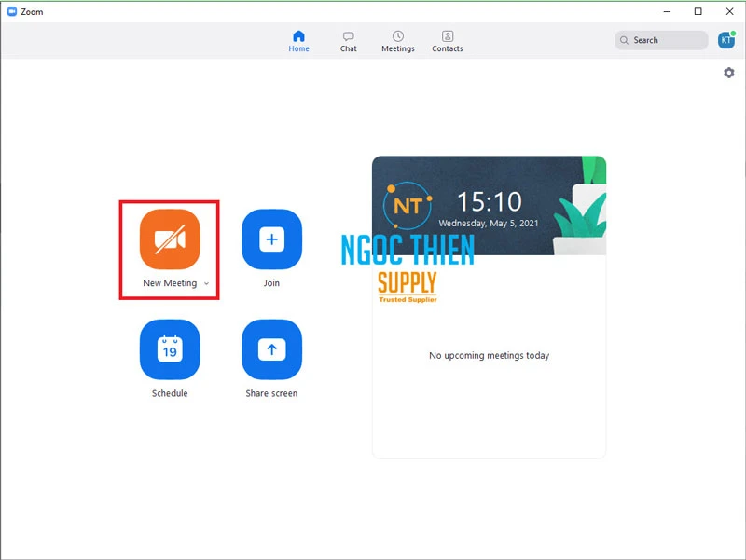This screenshot has width=746, height=560.
Task: Start a New Meeting with the orange camera icon
Action: [x=169, y=239]
